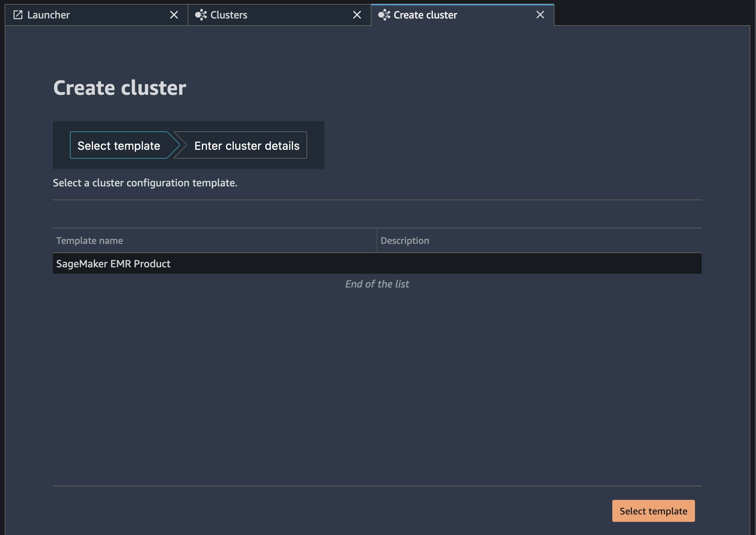The height and width of the screenshot is (535, 756).
Task: Click the Description column header
Action: pyautogui.click(x=405, y=241)
